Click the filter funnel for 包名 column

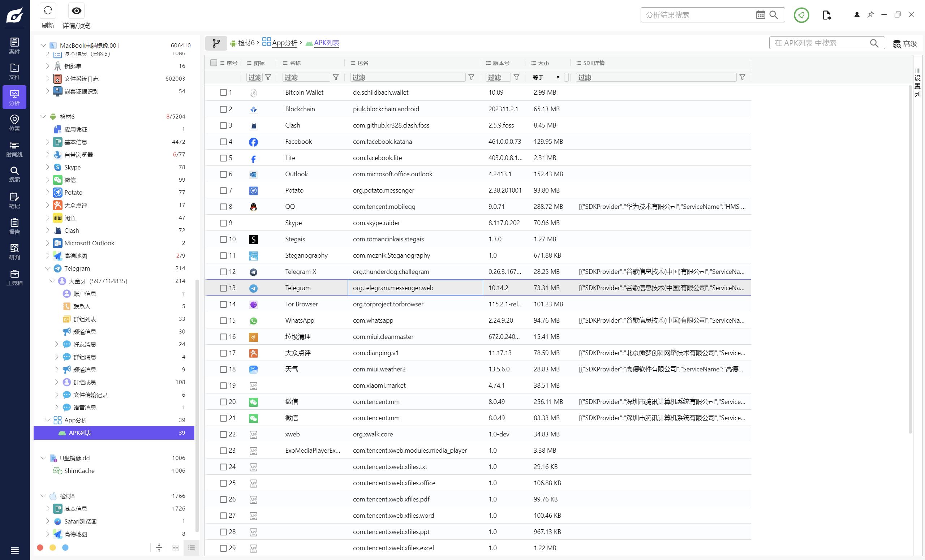pyautogui.click(x=471, y=77)
